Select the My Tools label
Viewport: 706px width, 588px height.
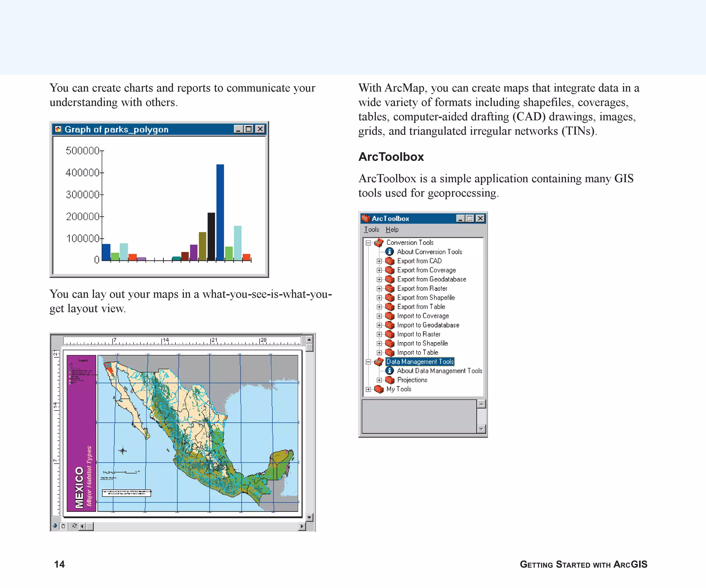pyautogui.click(x=399, y=389)
